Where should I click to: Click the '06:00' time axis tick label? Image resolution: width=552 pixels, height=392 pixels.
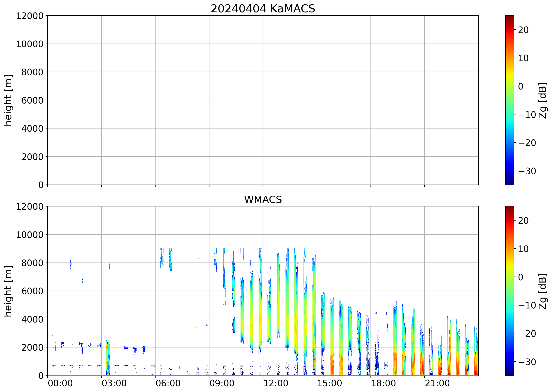168,383
